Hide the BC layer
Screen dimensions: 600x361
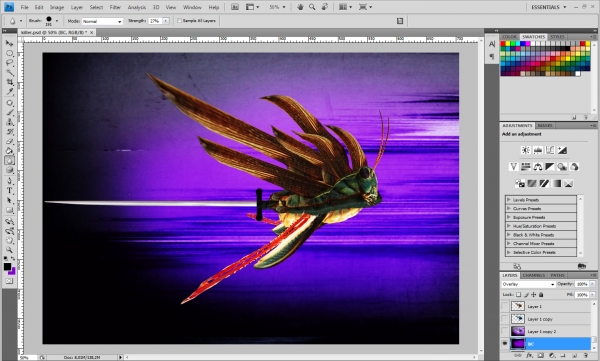[505, 344]
